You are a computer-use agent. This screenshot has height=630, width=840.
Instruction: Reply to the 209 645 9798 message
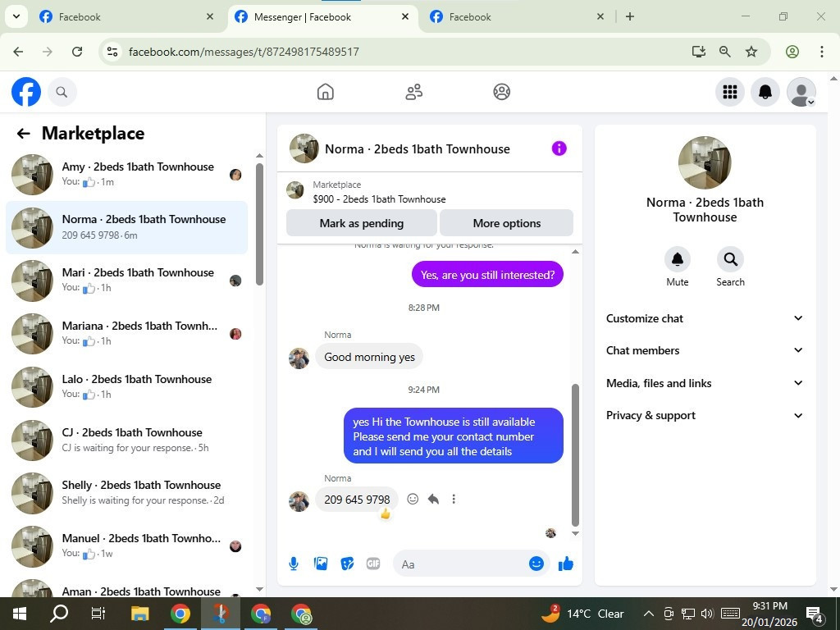point(433,500)
